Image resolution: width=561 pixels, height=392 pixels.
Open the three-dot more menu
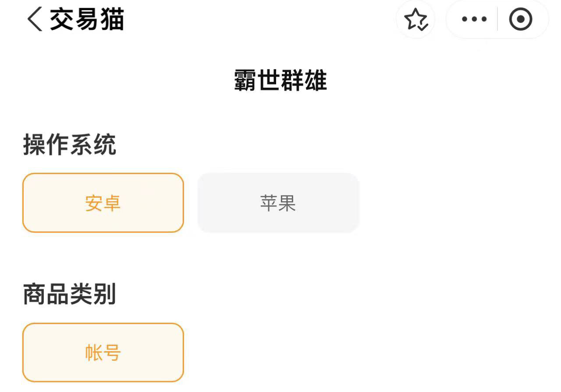tap(474, 20)
